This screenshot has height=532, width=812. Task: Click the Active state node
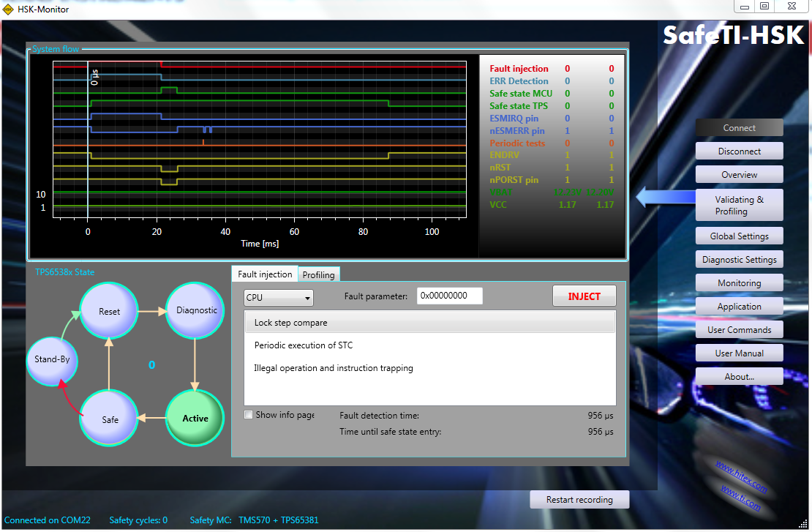(x=195, y=418)
